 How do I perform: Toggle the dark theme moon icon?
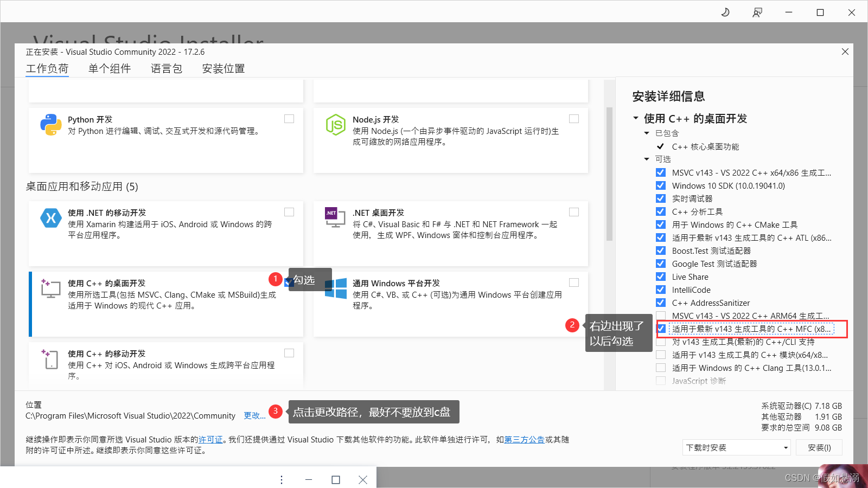tap(725, 12)
